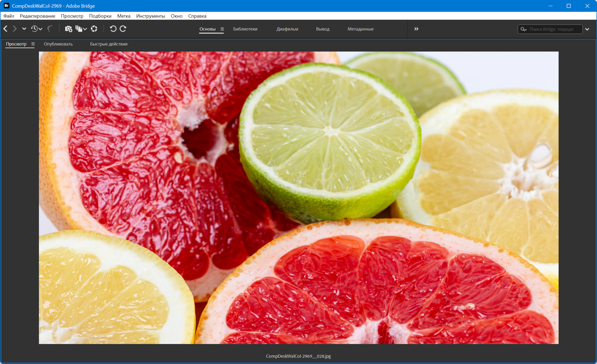Open Просмотр panel hamburger menu
The width and height of the screenshot is (597, 364).
[33, 44]
